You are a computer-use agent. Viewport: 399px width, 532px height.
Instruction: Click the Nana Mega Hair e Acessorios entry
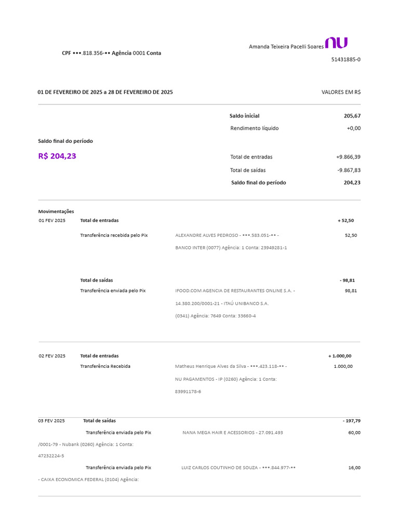click(x=232, y=433)
